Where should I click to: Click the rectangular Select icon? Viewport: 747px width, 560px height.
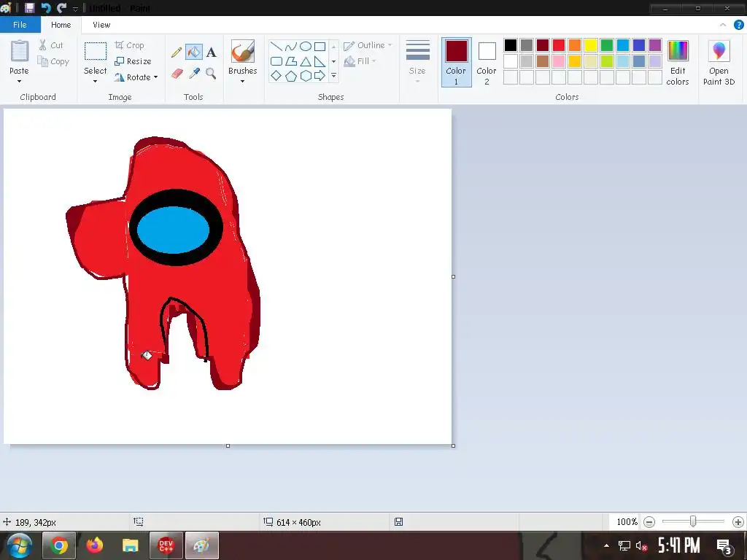[96, 51]
